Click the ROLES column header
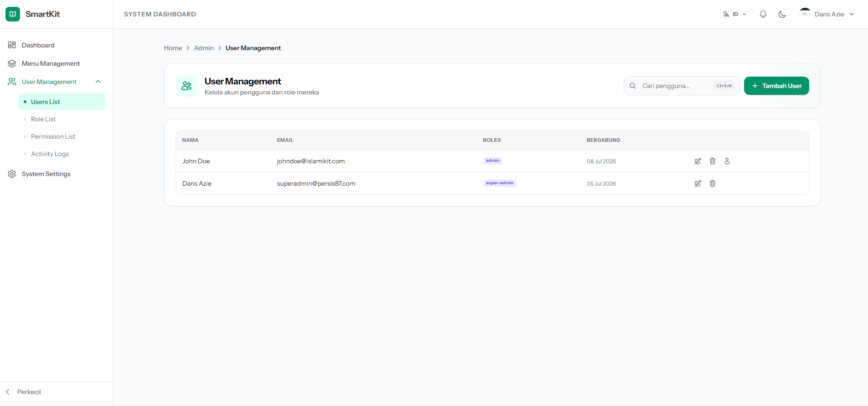Viewport: 868px width, 406px height. pos(492,140)
